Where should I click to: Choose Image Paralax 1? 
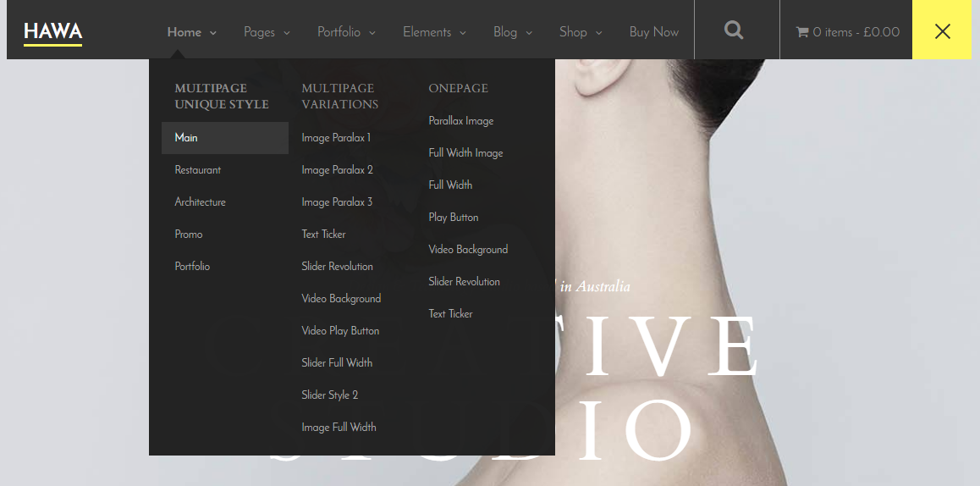pos(336,138)
